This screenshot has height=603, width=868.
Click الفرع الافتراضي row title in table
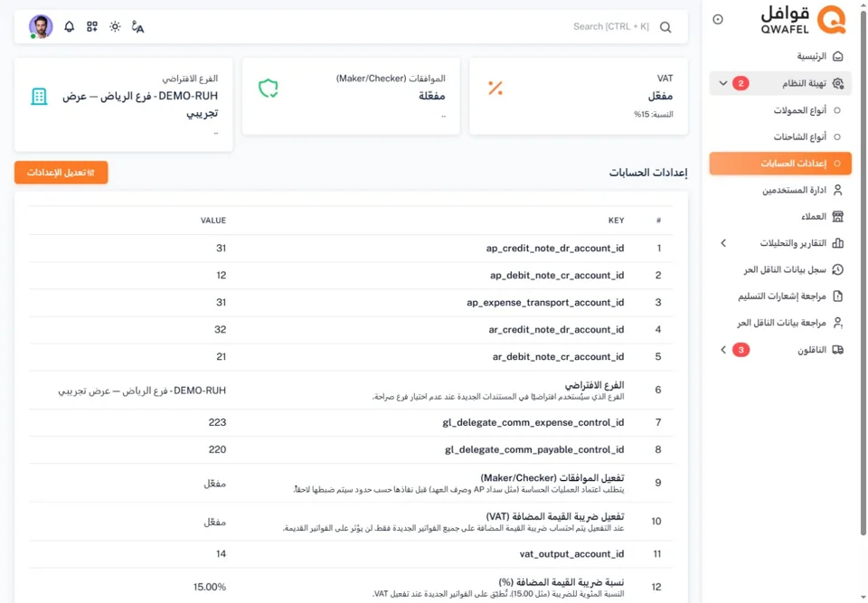pyautogui.click(x=594, y=385)
